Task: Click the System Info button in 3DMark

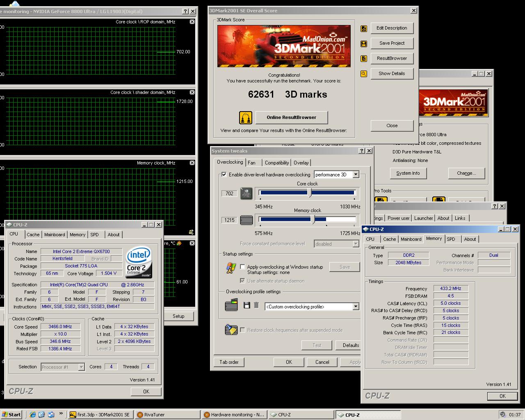Action: 408,173
